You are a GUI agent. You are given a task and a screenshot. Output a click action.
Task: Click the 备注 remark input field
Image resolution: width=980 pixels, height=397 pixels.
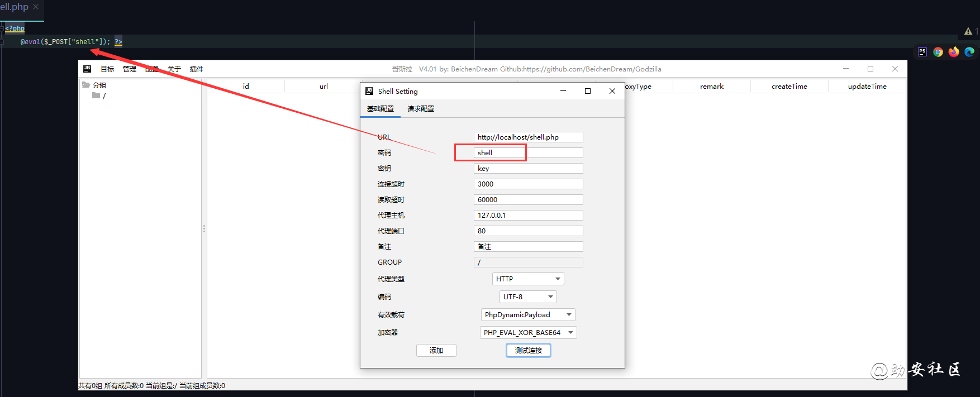coord(528,246)
